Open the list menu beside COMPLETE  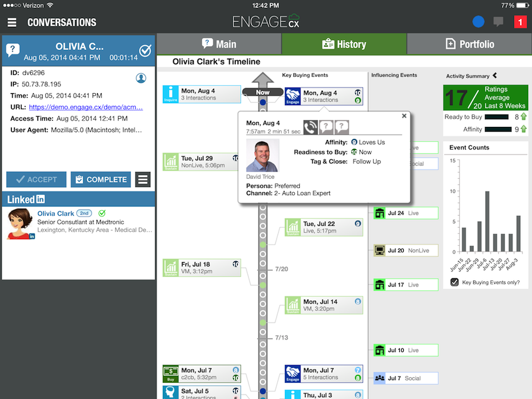pyautogui.click(x=143, y=179)
